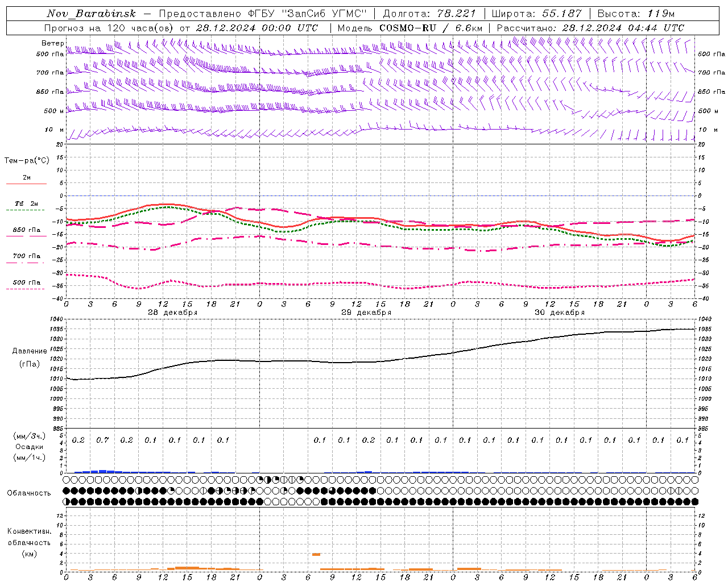Screen dimensions: 728x582
Task: Click the 0.7 precipitation amount value
Action: tap(102, 440)
